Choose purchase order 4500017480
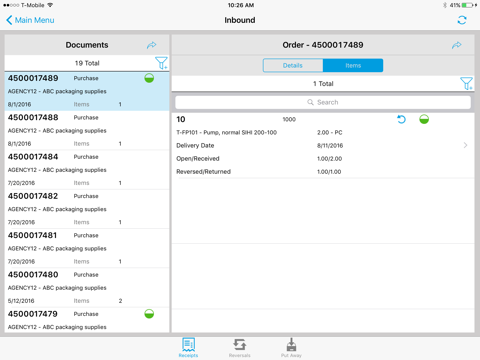This screenshot has height=360, width=480. click(x=87, y=288)
